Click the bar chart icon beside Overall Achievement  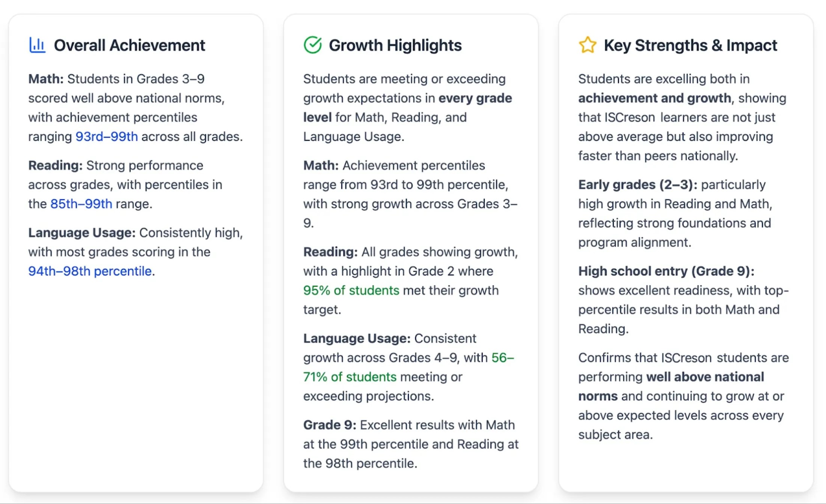[x=37, y=45]
